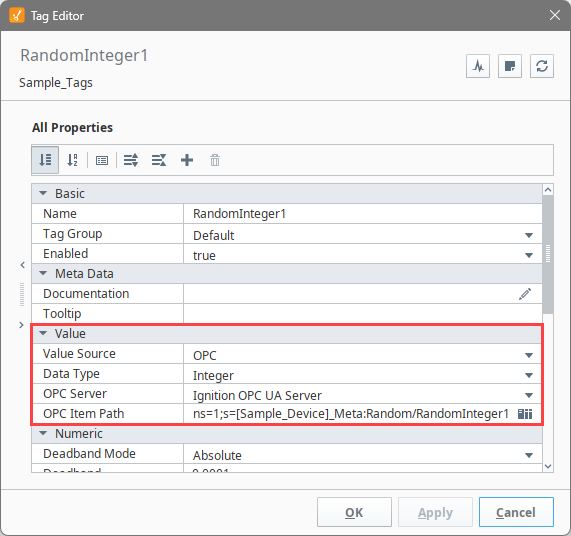The image size is (571, 536).
Task: Click the OK button
Action: tap(354, 512)
